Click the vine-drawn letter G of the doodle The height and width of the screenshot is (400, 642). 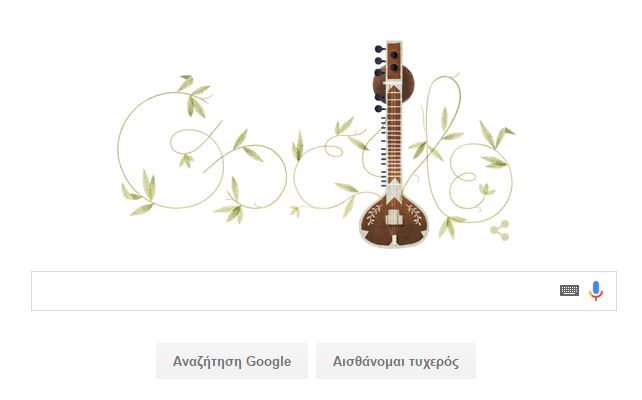coord(170,149)
